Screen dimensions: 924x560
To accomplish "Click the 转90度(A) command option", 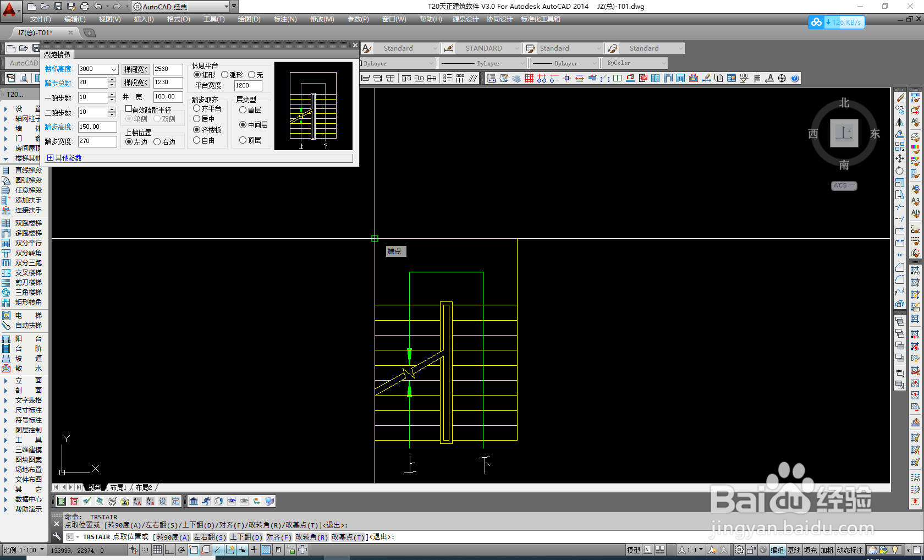I will (173, 537).
